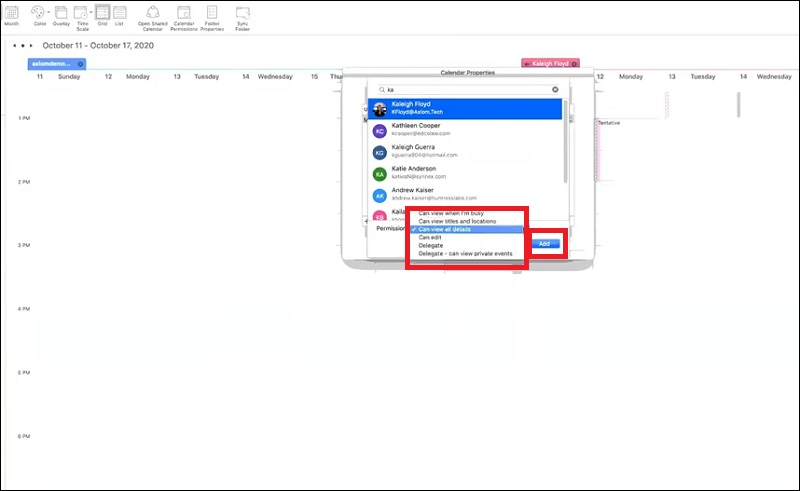Click Tuesday 13 header in Kaleigh Floyd calendar

click(692, 77)
